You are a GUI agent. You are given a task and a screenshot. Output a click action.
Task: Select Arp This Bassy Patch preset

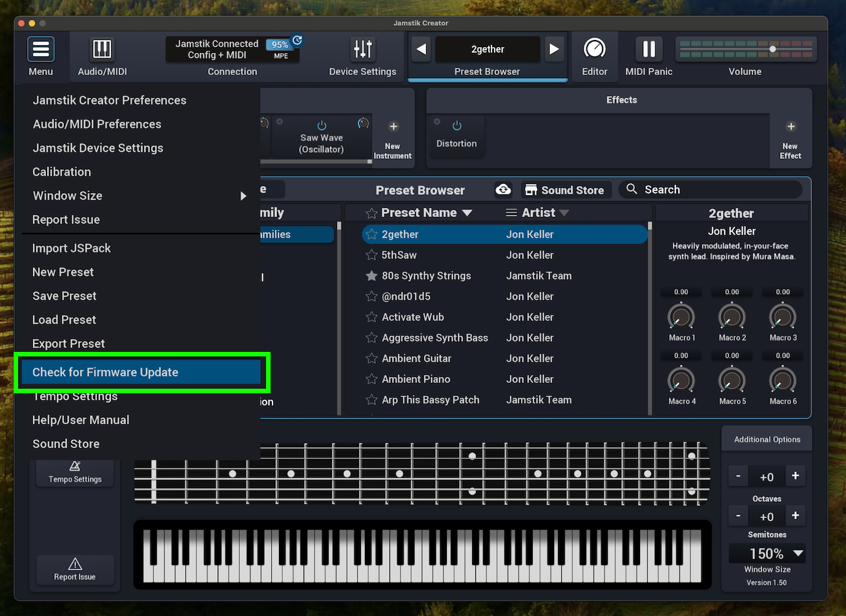coord(505,400)
